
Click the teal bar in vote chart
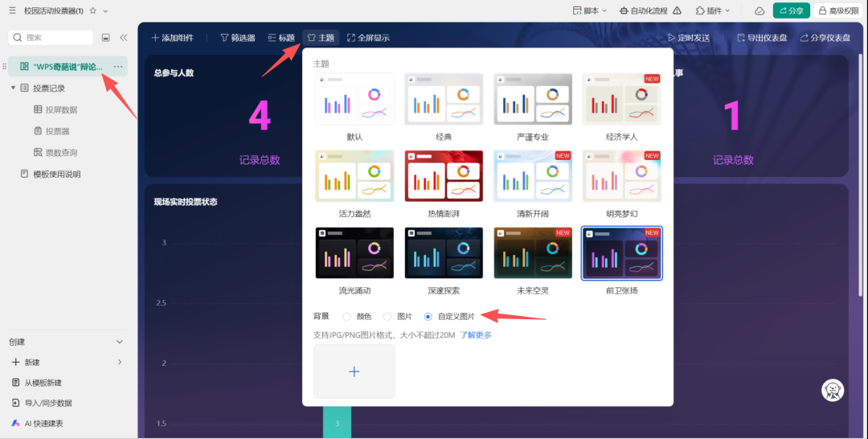(x=337, y=422)
